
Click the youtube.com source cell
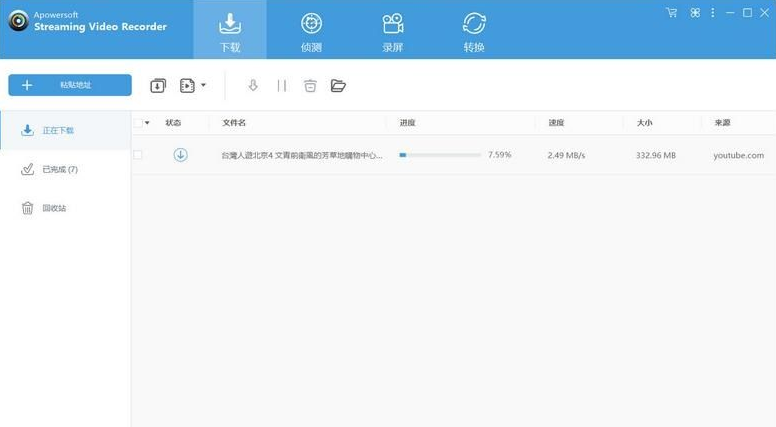pos(738,155)
